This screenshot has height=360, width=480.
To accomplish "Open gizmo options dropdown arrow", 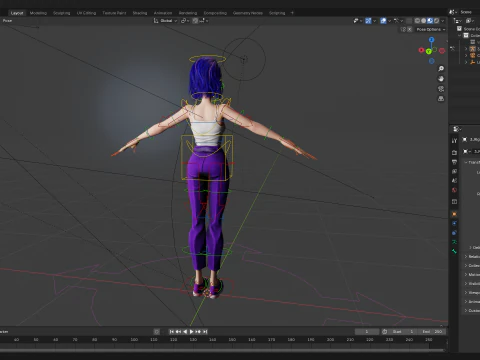I will (x=374, y=21).
